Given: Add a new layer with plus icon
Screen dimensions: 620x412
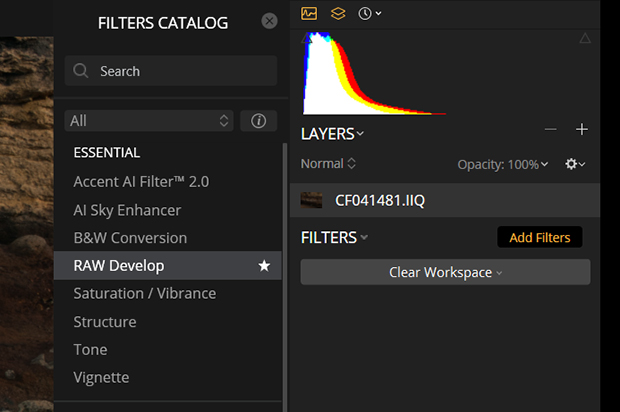Looking at the screenshot, I should coord(582,129).
